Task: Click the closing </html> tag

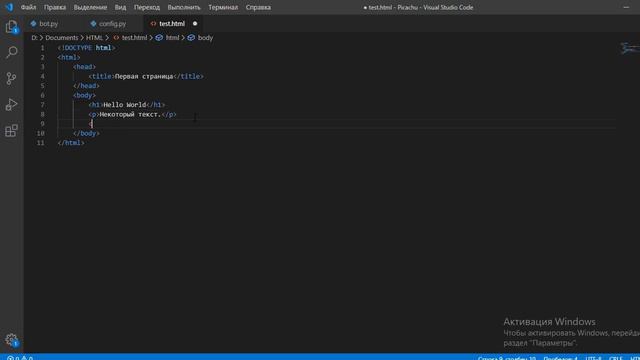Action: (x=71, y=143)
